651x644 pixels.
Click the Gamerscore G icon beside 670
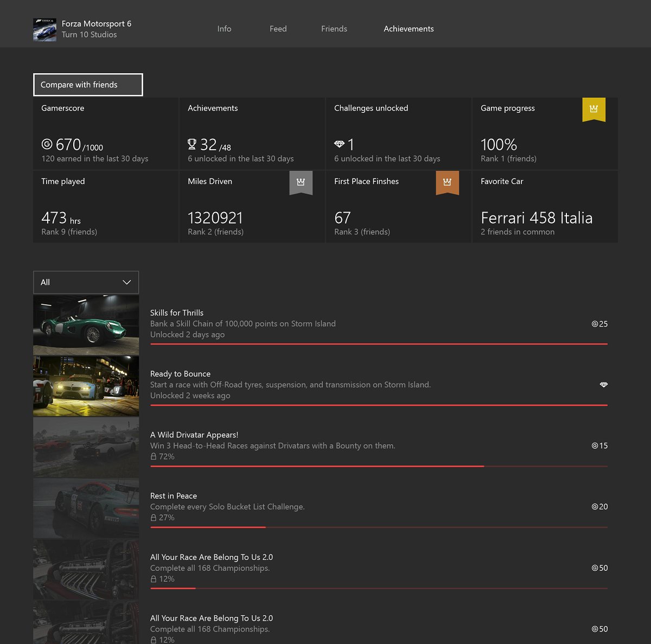pyautogui.click(x=47, y=144)
